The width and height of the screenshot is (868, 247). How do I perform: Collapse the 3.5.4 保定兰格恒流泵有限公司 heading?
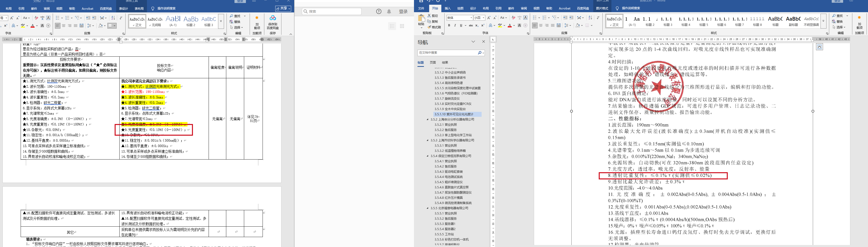click(428, 156)
